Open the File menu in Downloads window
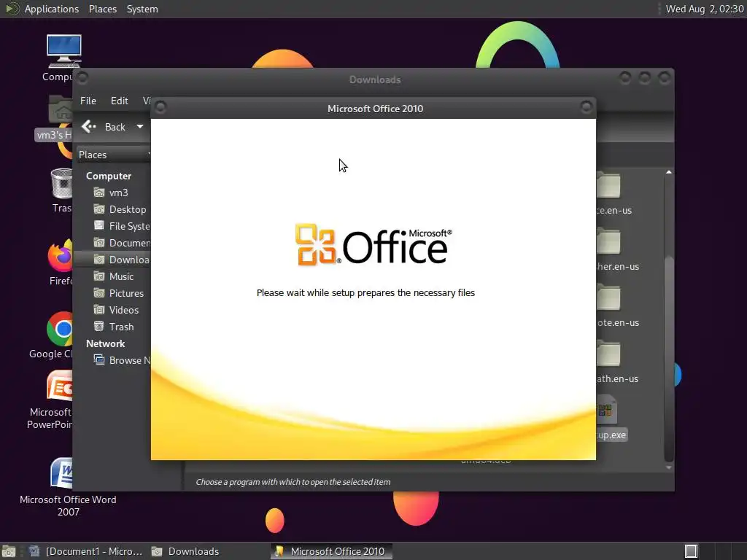The image size is (747, 560). pyautogui.click(x=88, y=101)
